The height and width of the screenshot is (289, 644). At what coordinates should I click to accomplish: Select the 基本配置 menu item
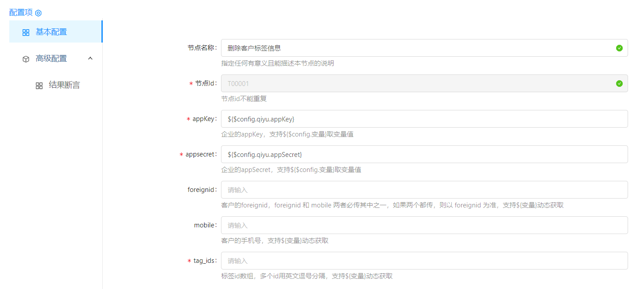click(x=51, y=32)
